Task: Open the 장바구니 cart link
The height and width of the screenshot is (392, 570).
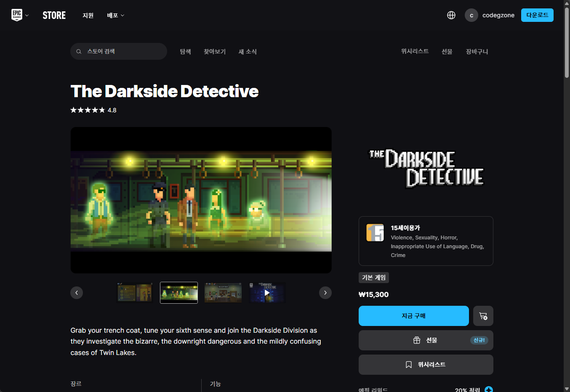Action: pyautogui.click(x=477, y=51)
